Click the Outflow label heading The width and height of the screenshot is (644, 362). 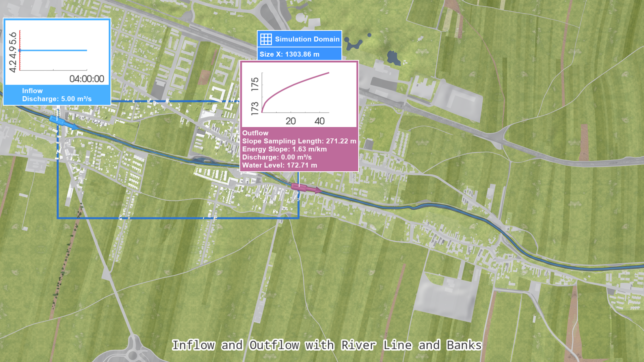(255, 133)
